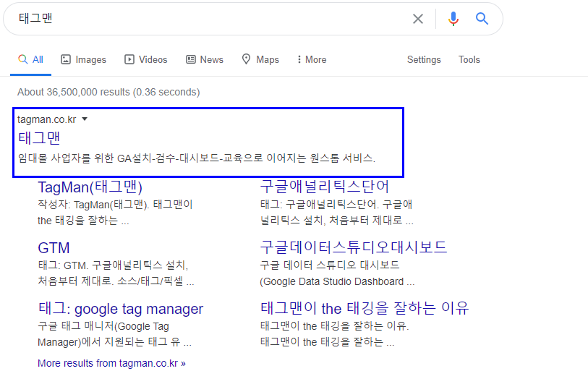Click the snippet text 태그: GTM. 구글애널리틱스 설치
This screenshot has width=588, height=392.
click(x=116, y=273)
